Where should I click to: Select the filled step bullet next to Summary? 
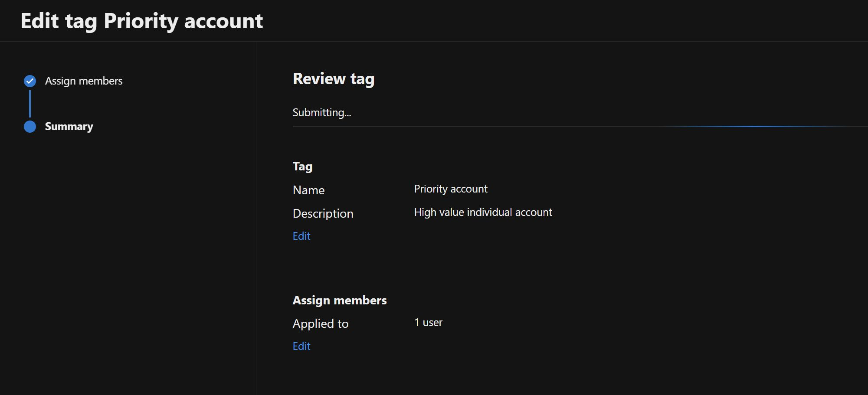[29, 126]
